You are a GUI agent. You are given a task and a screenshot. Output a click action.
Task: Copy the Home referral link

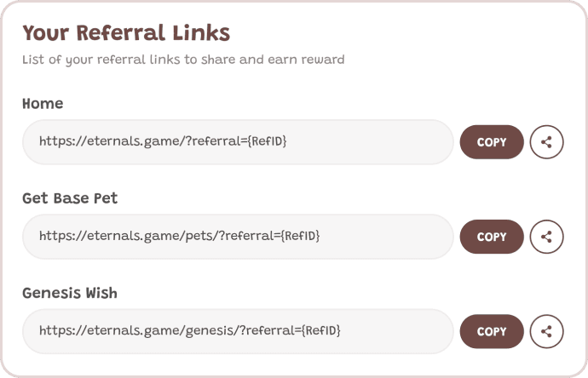click(x=492, y=142)
